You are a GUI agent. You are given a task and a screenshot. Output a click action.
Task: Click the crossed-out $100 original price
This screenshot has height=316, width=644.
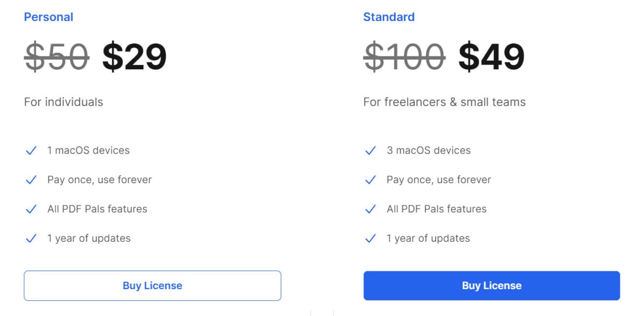point(405,56)
